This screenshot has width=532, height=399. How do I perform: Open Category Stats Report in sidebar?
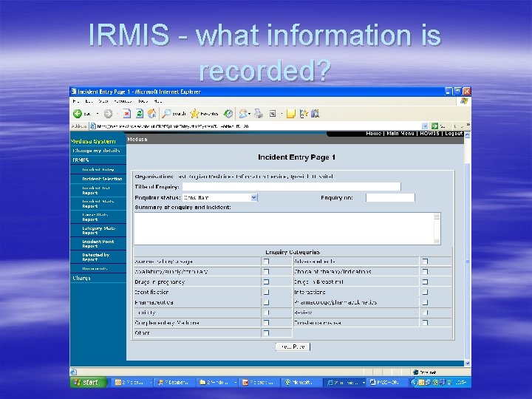coord(99,231)
